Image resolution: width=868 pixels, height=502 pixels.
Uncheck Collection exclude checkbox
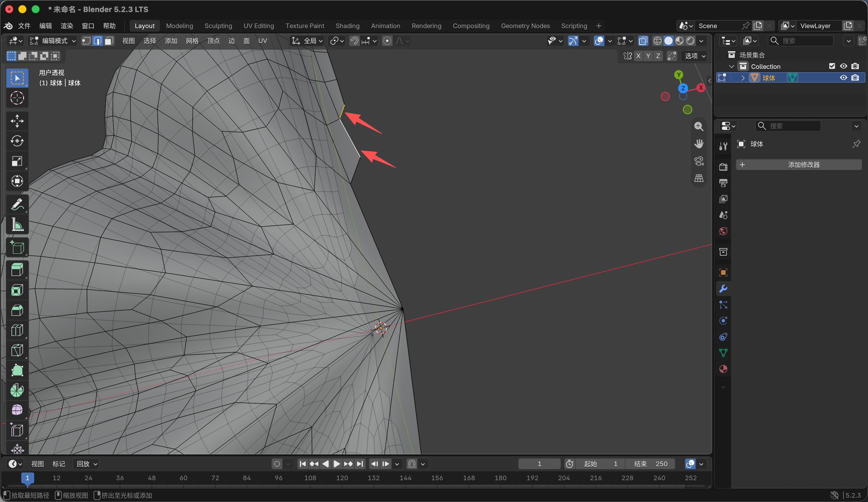point(832,66)
